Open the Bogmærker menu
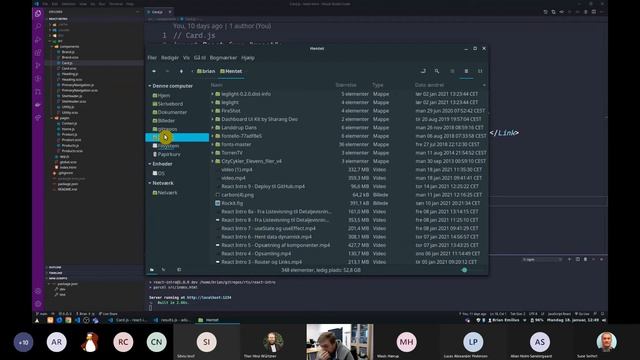The image size is (640, 360). point(223,58)
